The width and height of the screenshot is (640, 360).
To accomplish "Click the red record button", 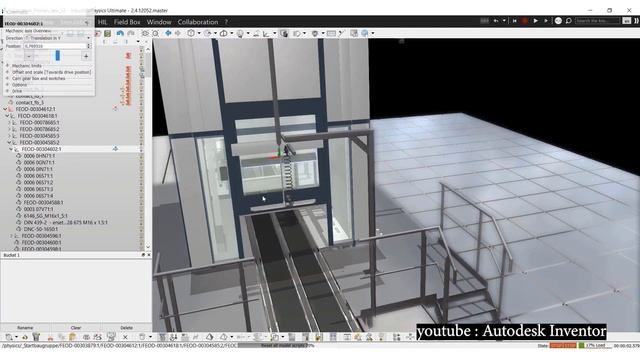I will (x=525, y=21).
